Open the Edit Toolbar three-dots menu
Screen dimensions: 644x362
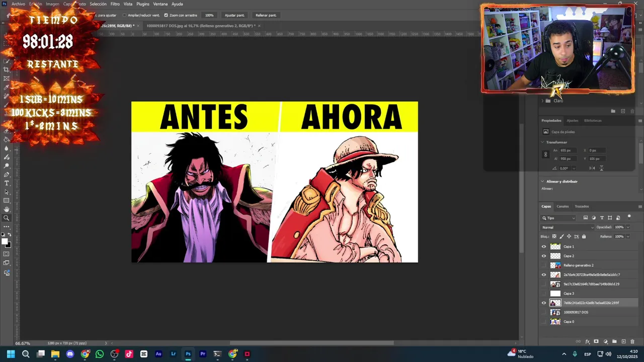pos(7,227)
